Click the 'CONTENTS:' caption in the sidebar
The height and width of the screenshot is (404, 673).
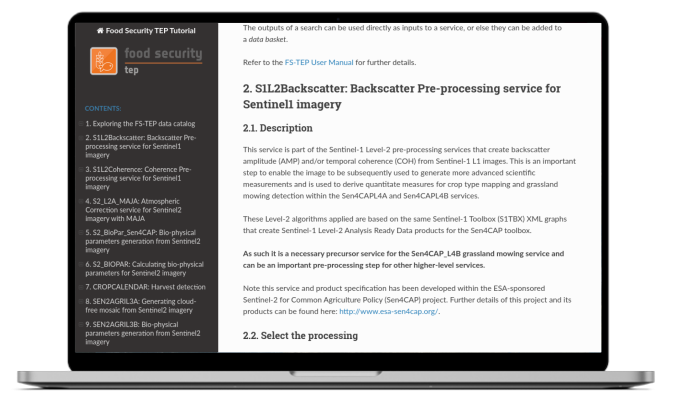tap(103, 109)
